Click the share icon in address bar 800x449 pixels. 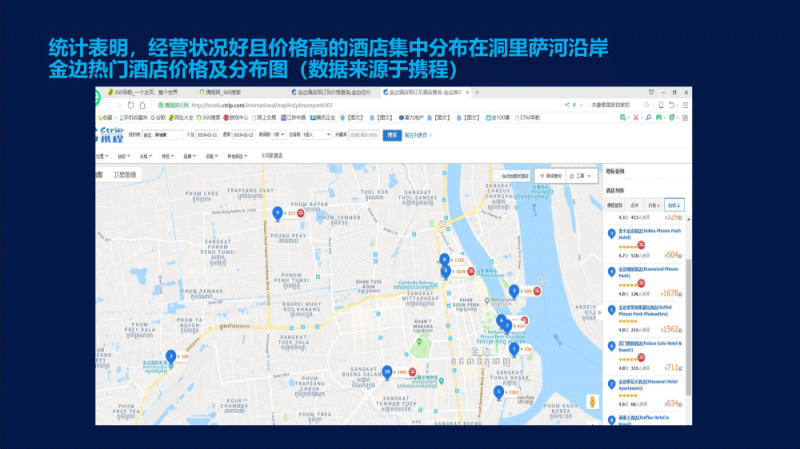pyautogui.click(x=567, y=105)
